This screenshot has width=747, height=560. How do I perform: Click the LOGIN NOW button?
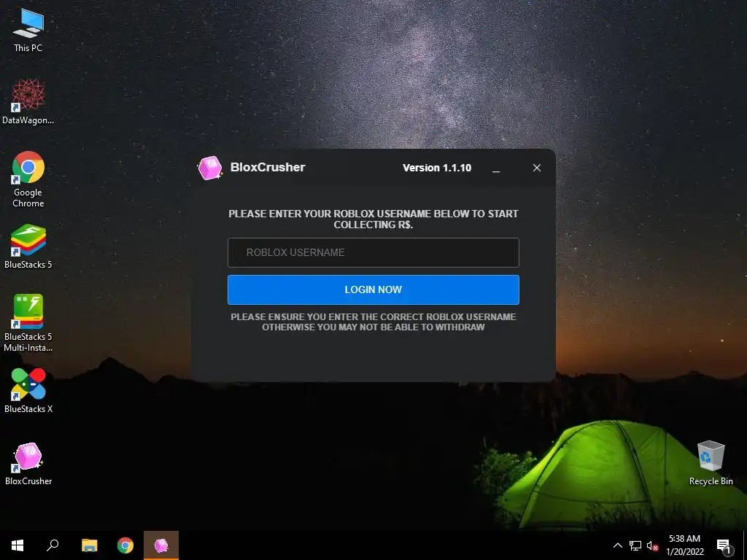pos(373,289)
